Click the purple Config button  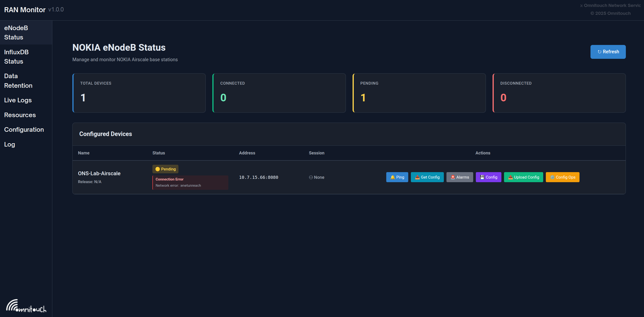pyautogui.click(x=488, y=177)
